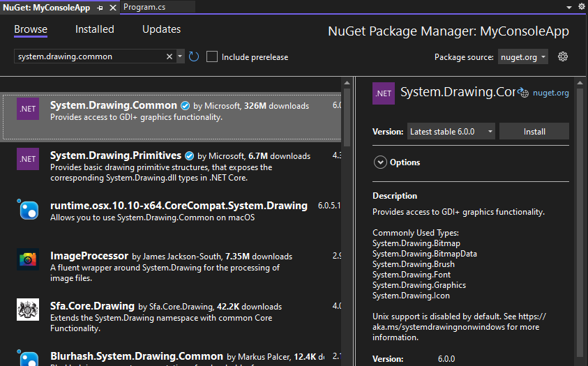Click Description heading
Screen dimensions: 588x366
click(x=395, y=196)
